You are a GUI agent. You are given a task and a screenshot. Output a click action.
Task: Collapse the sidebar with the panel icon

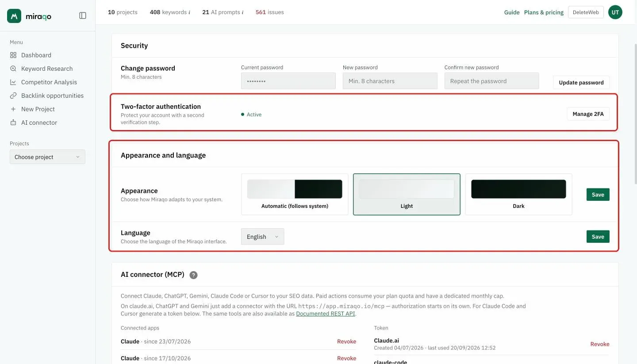point(83,15)
